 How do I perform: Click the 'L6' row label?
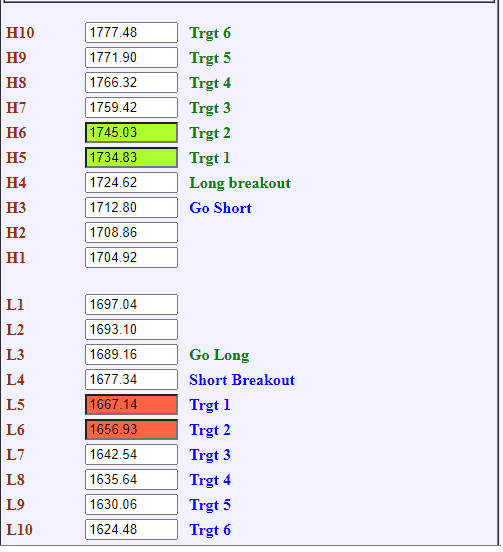15,430
